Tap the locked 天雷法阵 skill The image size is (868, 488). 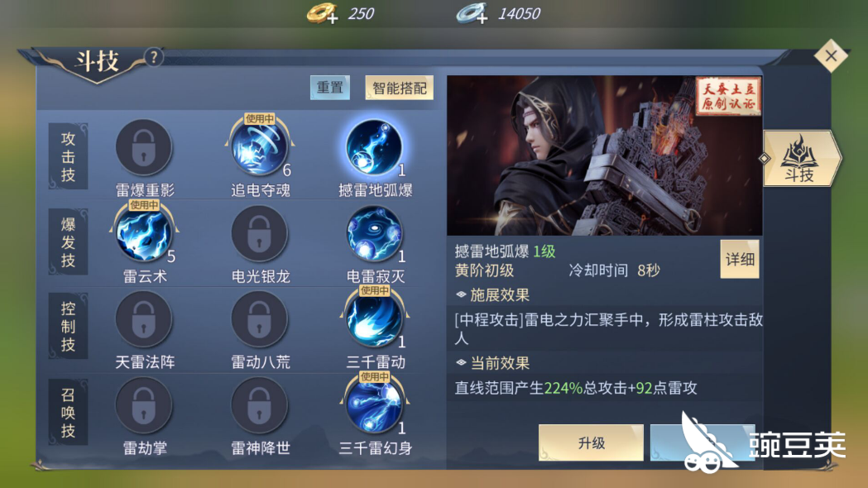click(x=143, y=320)
